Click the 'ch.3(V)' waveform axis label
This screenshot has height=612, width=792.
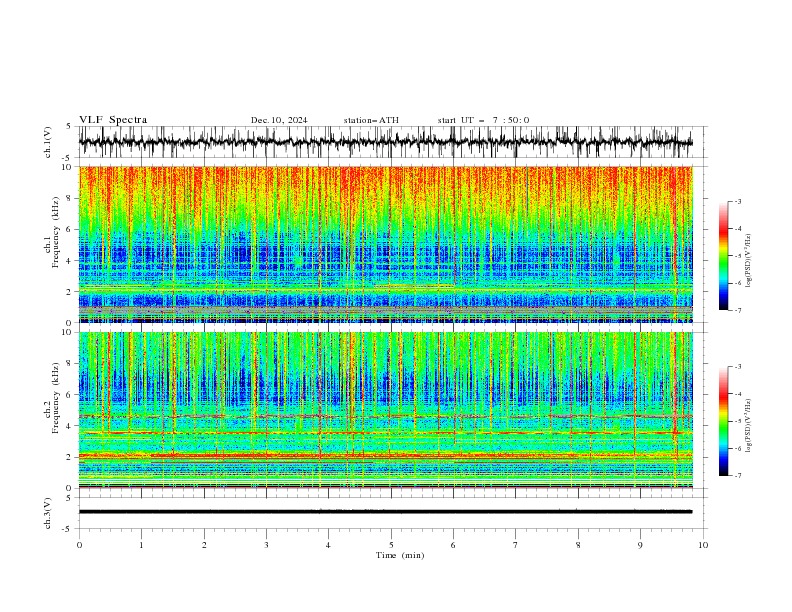pos(48,513)
